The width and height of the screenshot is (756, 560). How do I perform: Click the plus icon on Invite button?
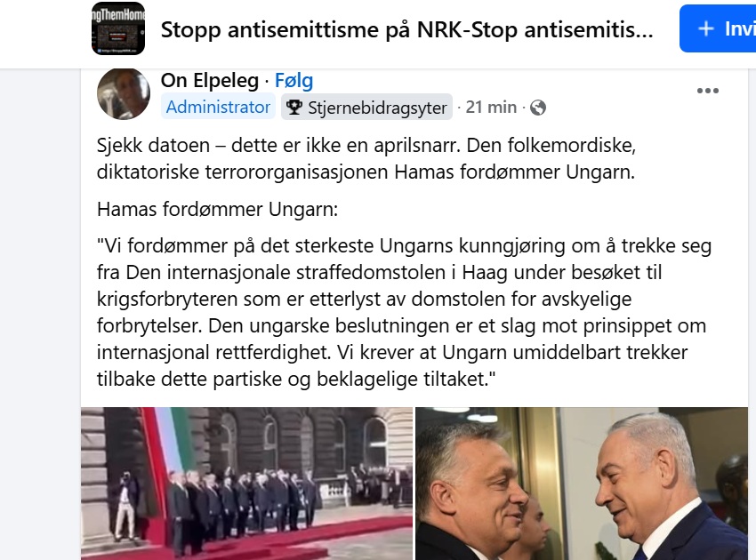[x=706, y=29]
